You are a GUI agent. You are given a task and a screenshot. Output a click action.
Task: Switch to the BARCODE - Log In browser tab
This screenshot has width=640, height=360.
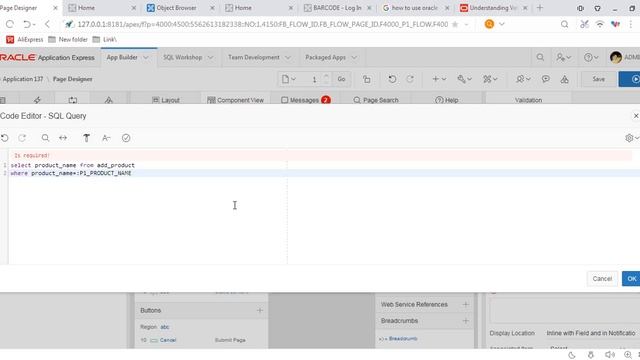(x=337, y=8)
